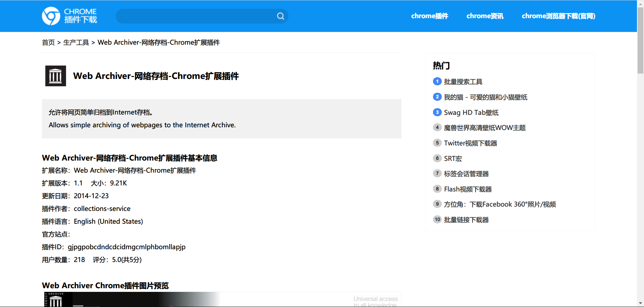
Task: Click the Chrome插件下载 site logo
Action: tap(69, 16)
